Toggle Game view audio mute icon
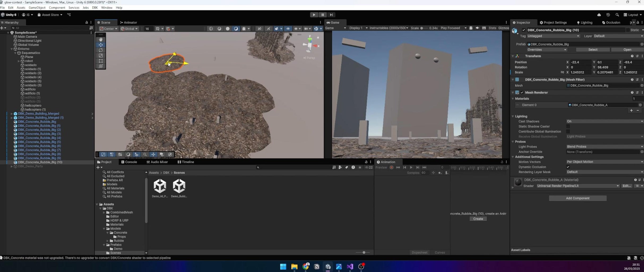The image size is (644, 272). (477, 28)
